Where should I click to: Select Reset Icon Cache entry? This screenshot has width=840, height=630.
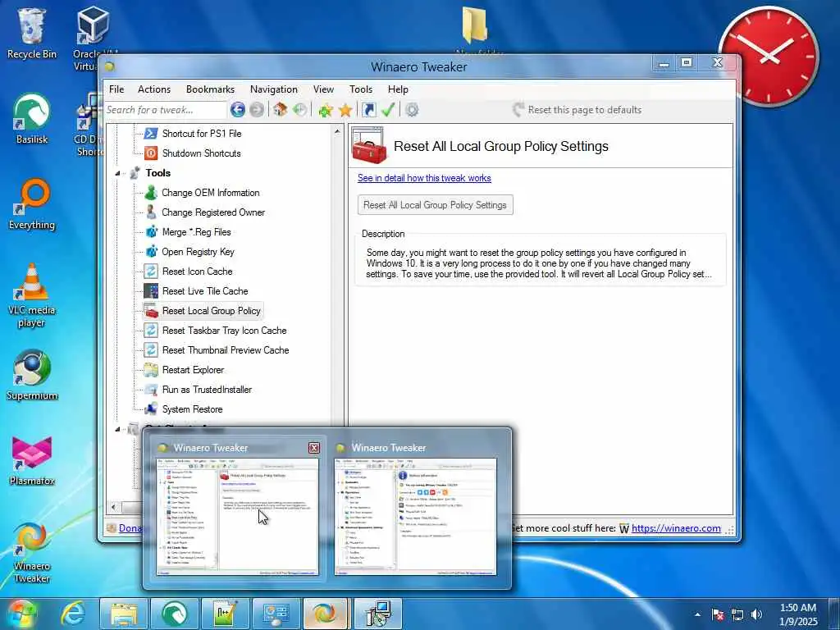coord(197,271)
